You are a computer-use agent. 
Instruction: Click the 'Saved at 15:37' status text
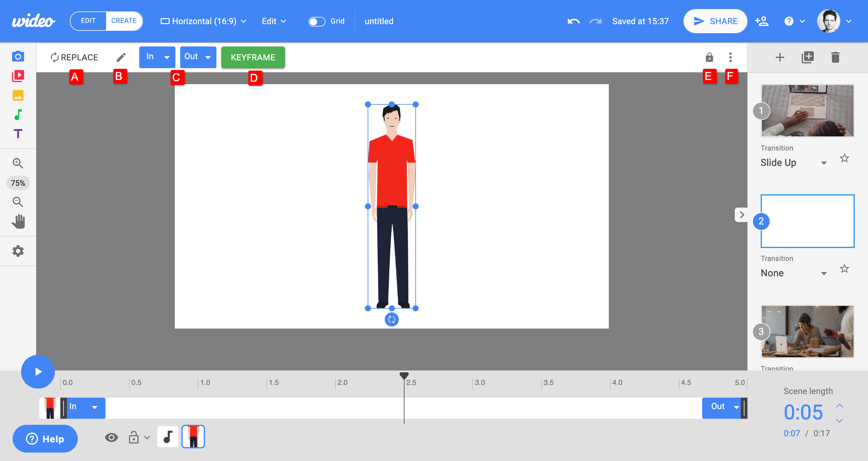640,21
